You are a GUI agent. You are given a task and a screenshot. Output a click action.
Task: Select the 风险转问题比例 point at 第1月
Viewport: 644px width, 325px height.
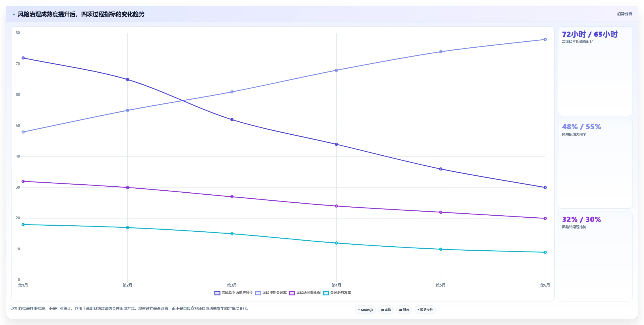tap(23, 181)
